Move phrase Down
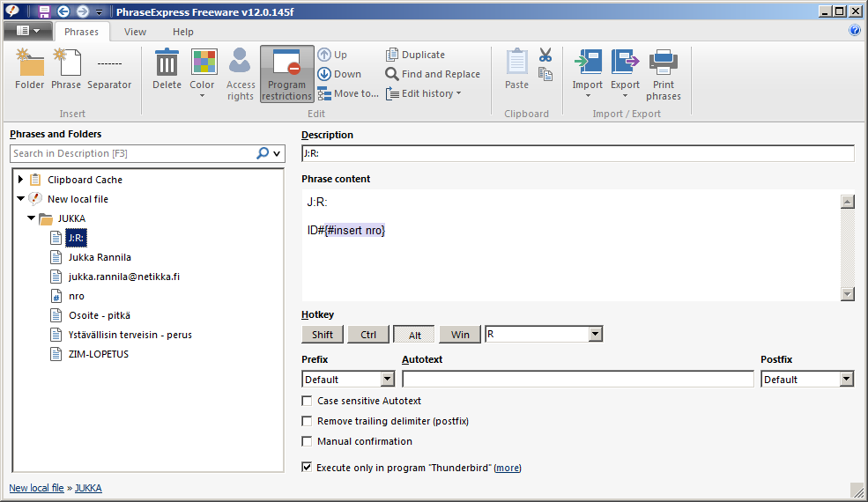This screenshot has height=502, width=868. tap(339, 74)
